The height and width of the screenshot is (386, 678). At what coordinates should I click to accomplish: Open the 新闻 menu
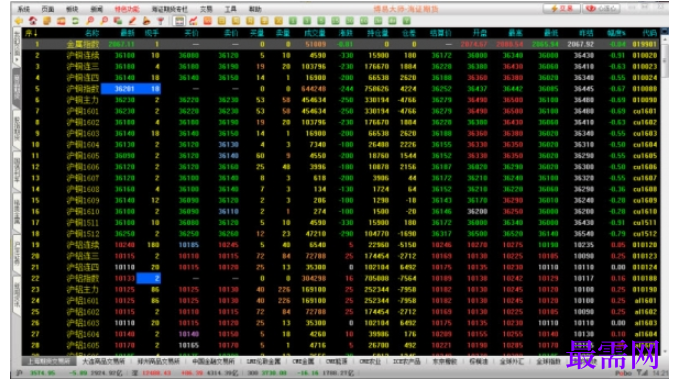(96, 9)
